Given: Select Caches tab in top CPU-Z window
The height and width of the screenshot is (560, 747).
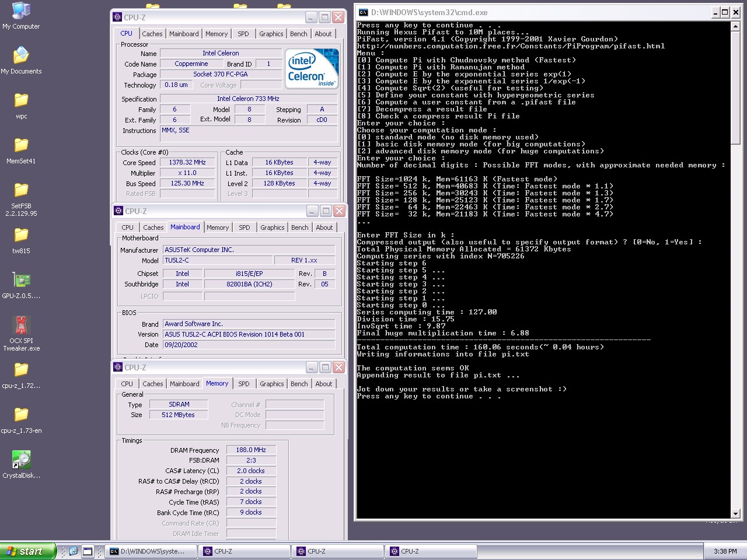Looking at the screenshot, I should tap(152, 34).
